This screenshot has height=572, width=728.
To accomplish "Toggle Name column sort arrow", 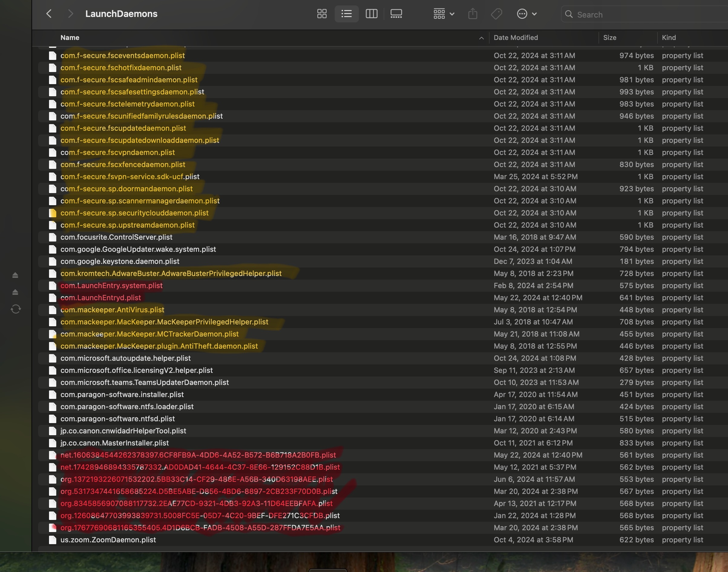I will click(x=481, y=38).
